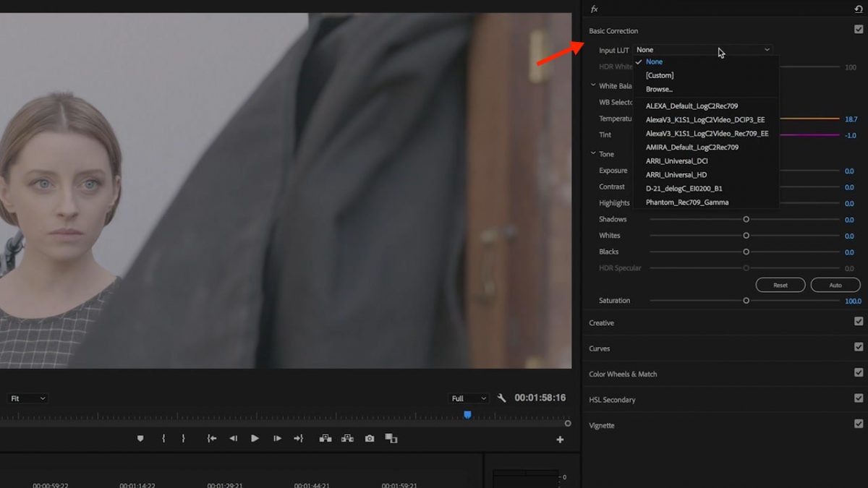Click the Add Marker icon

[x=140, y=438]
